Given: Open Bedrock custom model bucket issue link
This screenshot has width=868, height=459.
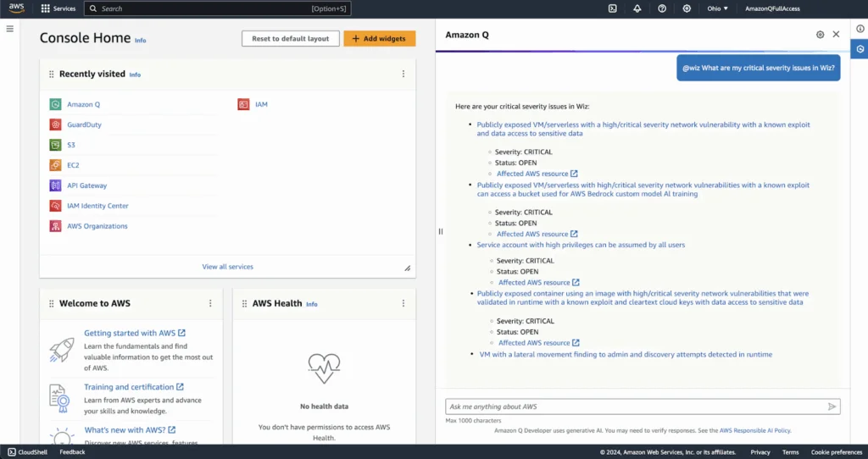Looking at the screenshot, I should click(643, 190).
